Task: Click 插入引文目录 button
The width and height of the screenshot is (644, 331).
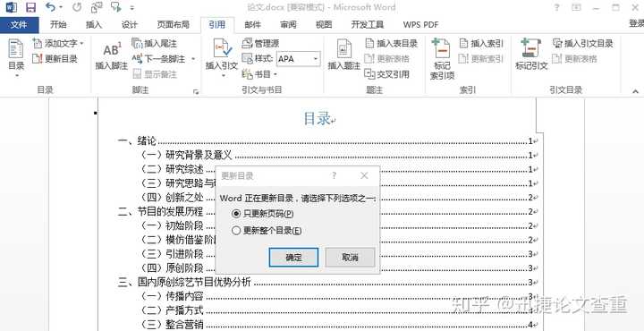Action: [x=582, y=44]
